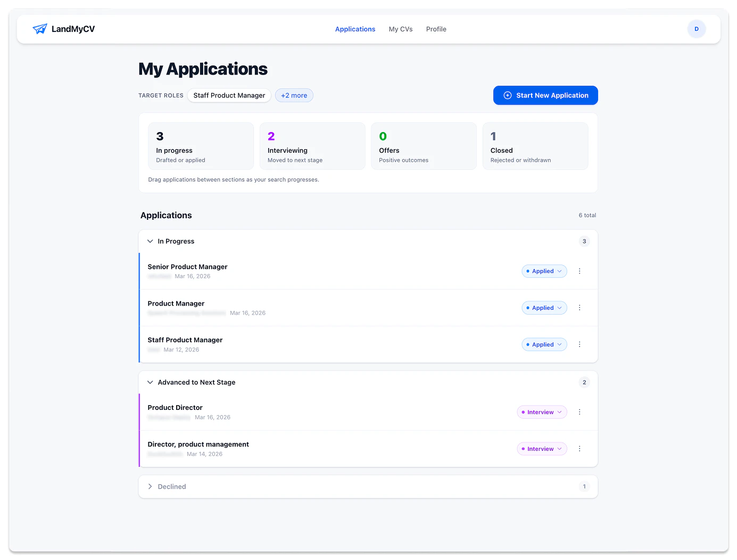The width and height of the screenshot is (737, 560).
Task: Click the In progress summary card
Action: pos(201,146)
